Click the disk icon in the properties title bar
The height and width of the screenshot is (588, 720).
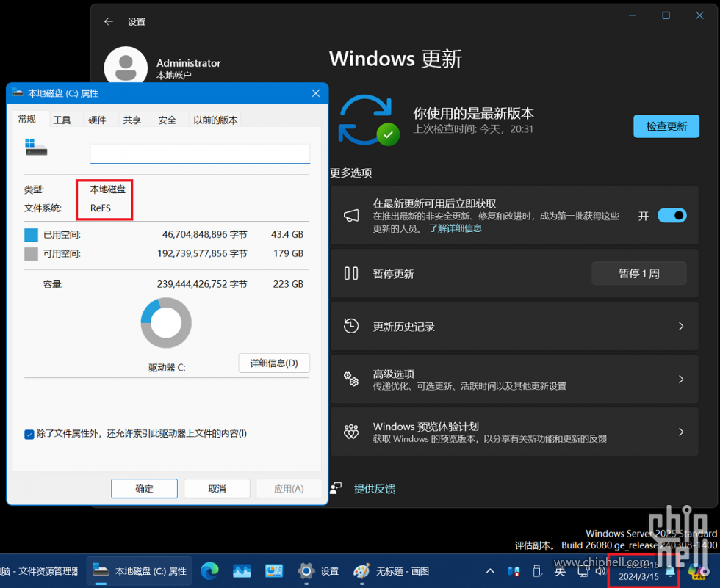click(18, 93)
